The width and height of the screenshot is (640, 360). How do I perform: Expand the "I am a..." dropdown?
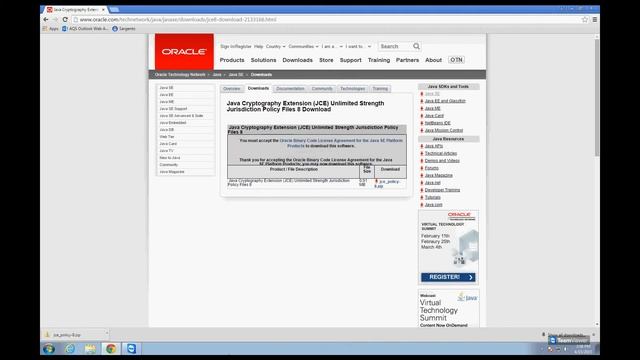(332, 47)
